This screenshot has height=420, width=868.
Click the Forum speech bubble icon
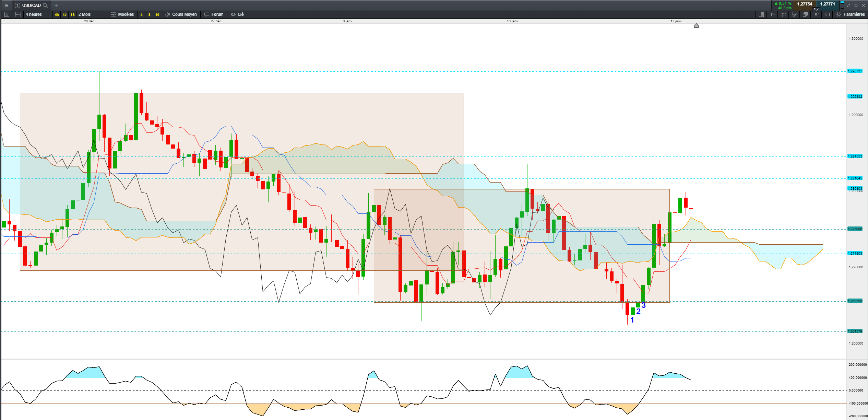(207, 14)
